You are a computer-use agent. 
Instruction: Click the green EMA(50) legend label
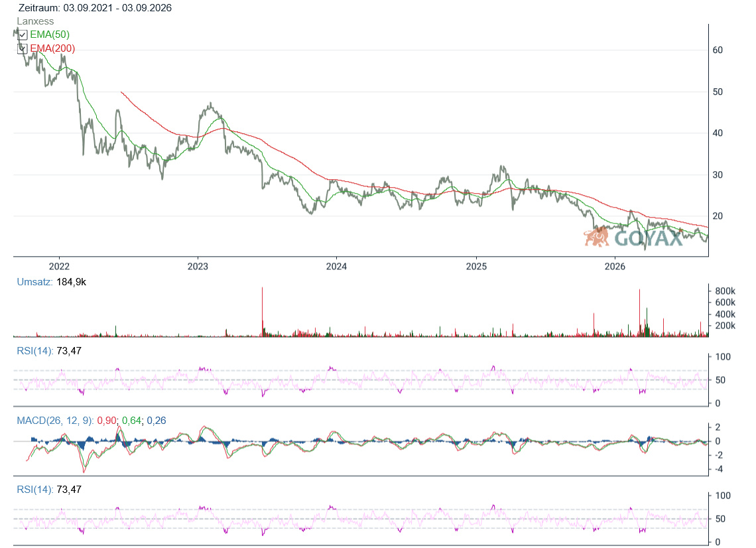[x=50, y=34]
